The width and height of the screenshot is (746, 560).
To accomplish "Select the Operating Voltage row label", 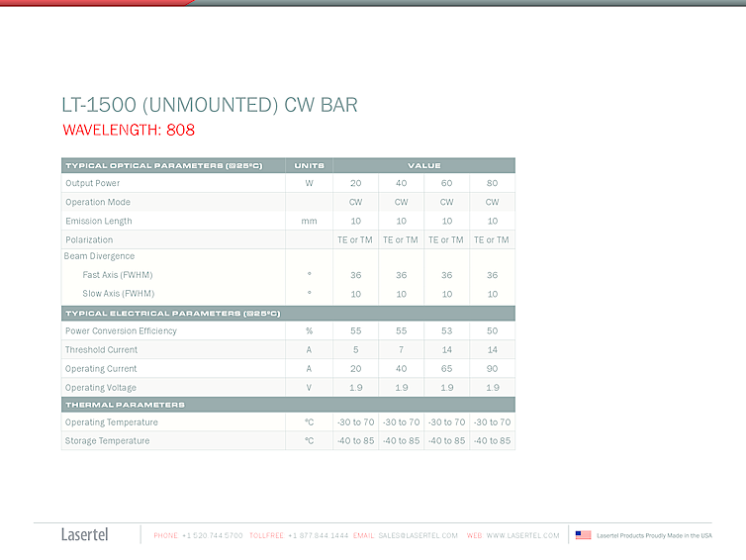I will click(x=100, y=388).
